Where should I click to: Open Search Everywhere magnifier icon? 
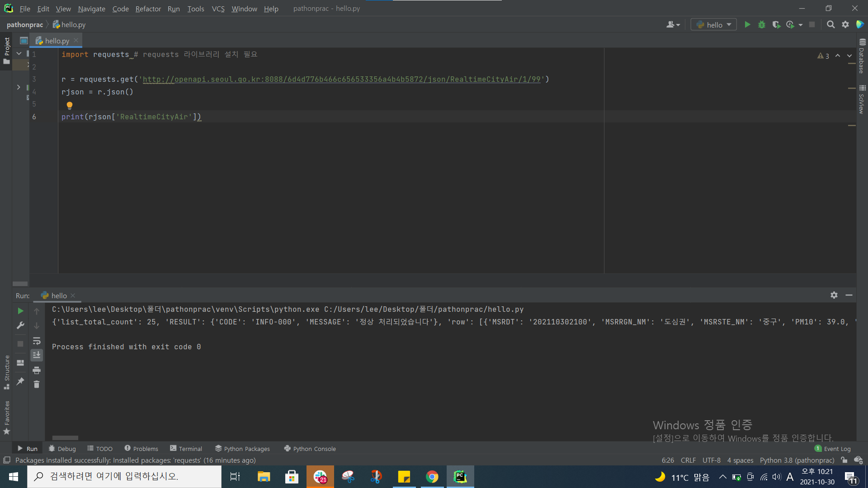[830, 25]
